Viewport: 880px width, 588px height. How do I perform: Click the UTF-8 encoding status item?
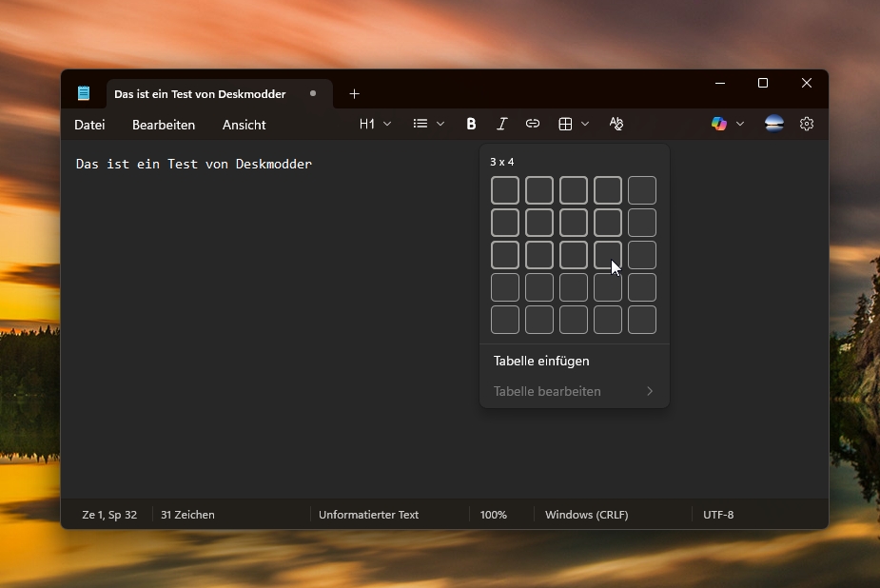click(x=719, y=515)
